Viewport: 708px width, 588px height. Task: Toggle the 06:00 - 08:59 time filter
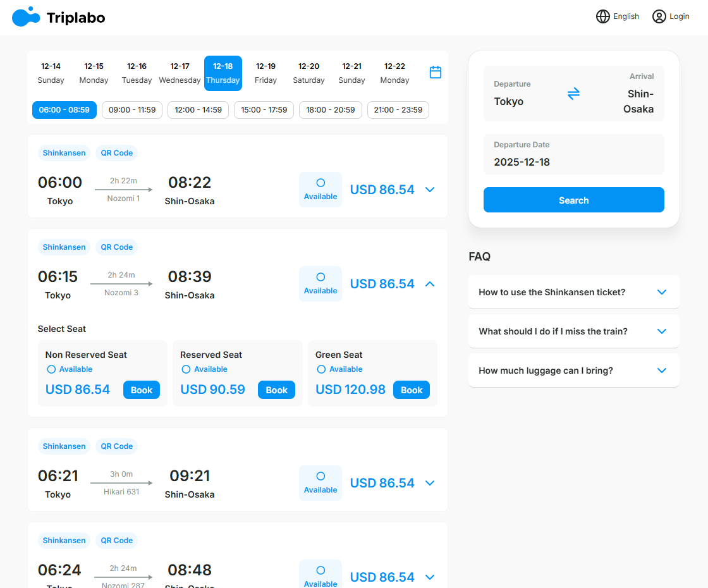click(64, 110)
